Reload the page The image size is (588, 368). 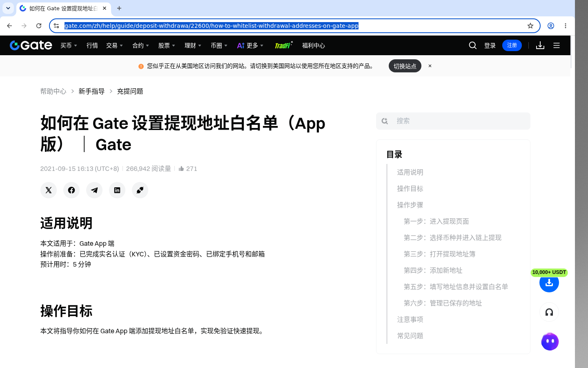click(x=39, y=26)
